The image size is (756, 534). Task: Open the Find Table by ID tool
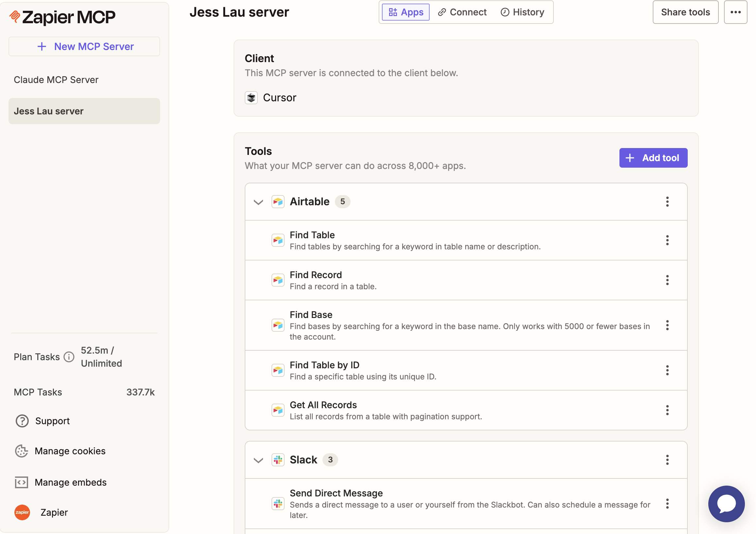tap(466, 370)
